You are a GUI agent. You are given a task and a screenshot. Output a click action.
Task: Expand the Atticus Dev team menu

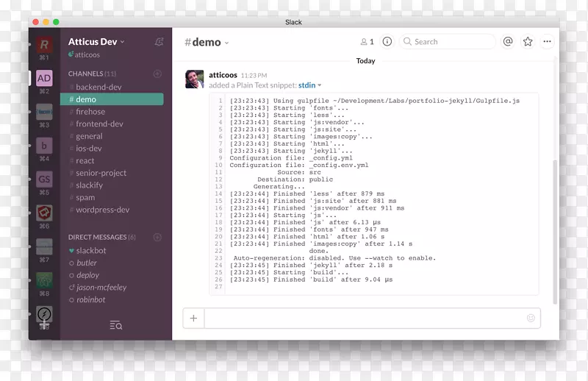pyautogui.click(x=96, y=42)
